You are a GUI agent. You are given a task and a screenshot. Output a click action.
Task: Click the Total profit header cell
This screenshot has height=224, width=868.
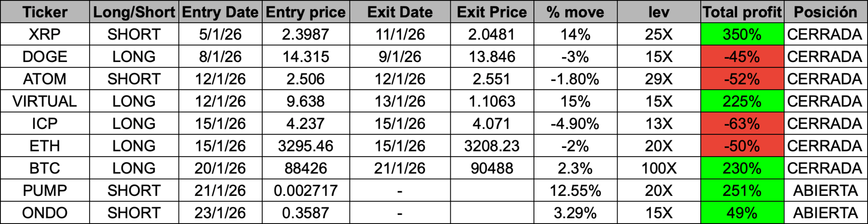[742, 12]
